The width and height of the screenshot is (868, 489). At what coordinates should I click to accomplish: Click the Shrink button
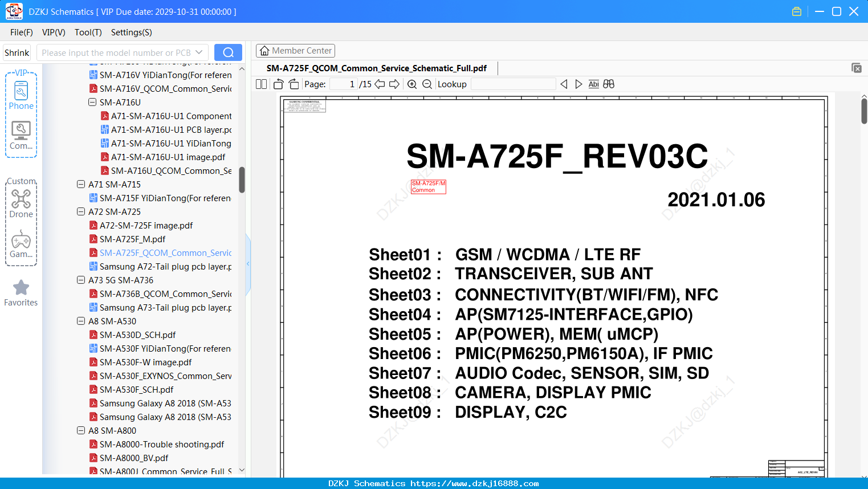pyautogui.click(x=17, y=52)
